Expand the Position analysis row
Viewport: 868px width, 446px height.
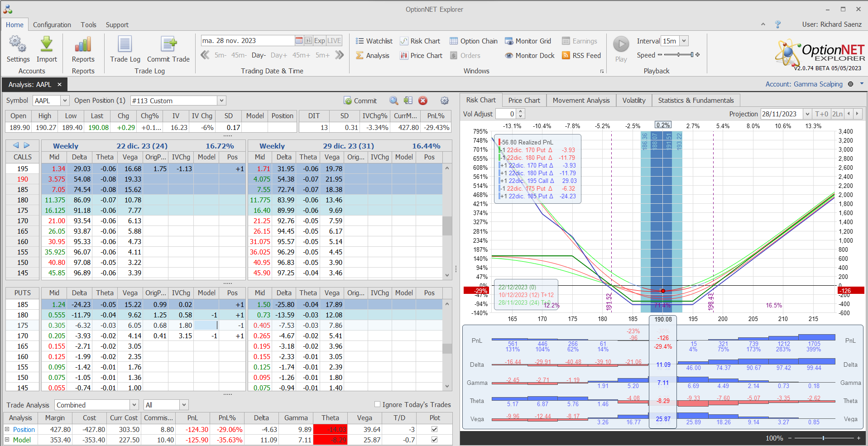pyautogui.click(x=7, y=429)
